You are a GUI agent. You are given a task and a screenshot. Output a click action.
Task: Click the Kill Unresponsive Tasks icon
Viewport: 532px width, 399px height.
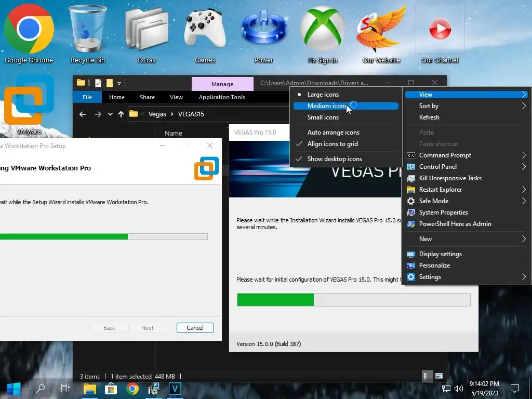tap(411, 179)
